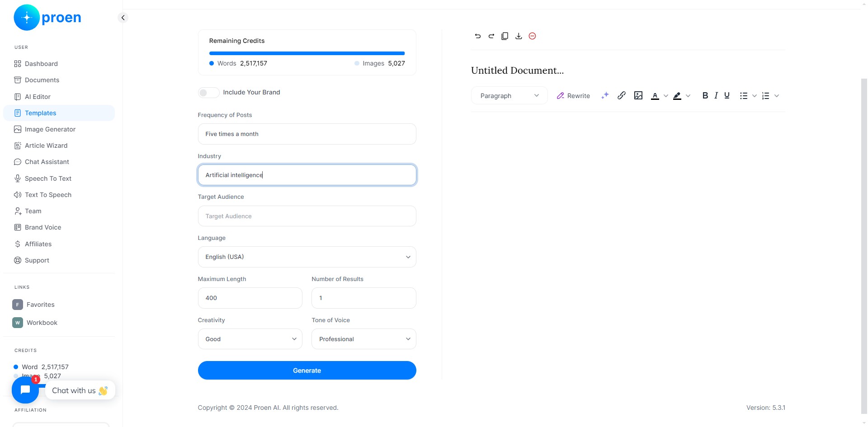Click the Team user icon

click(x=18, y=211)
